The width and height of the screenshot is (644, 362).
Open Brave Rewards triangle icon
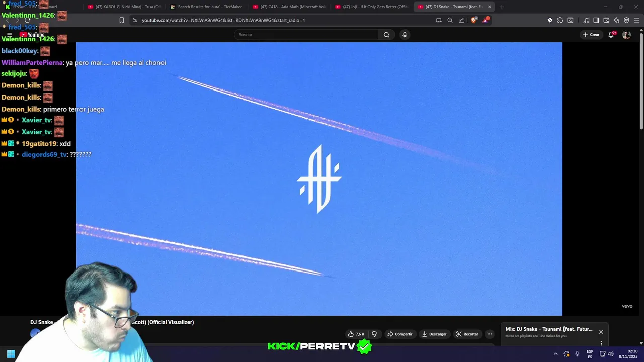point(486,20)
